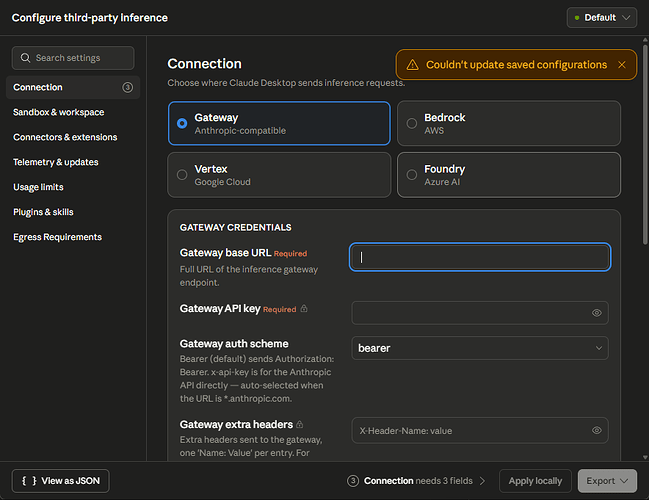Open the Export dropdown menu
Image resolution: width=649 pixels, height=500 pixels.
(x=607, y=481)
